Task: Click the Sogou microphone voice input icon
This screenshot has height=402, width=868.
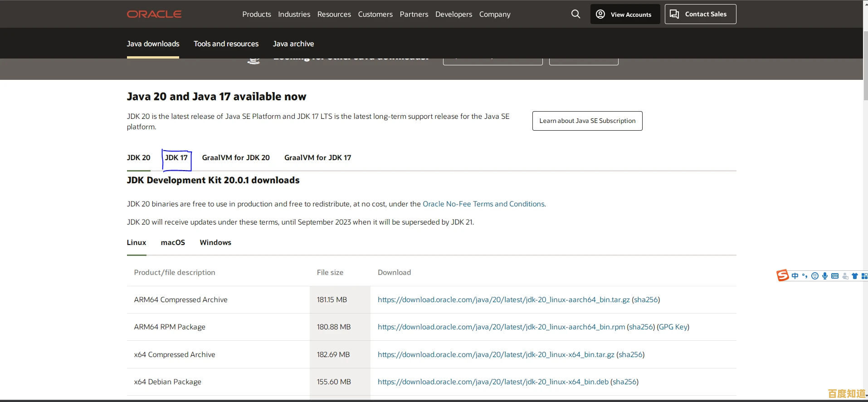Action: tap(825, 276)
